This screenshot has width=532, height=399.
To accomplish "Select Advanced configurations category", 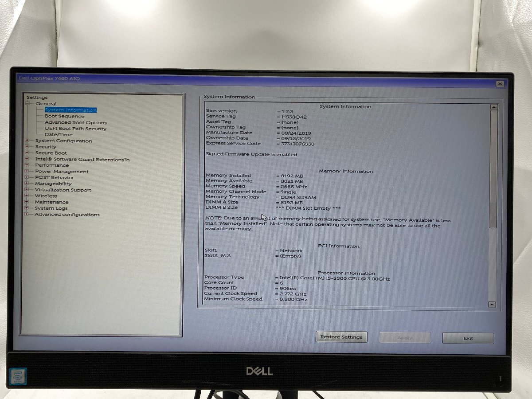I will tap(67, 215).
